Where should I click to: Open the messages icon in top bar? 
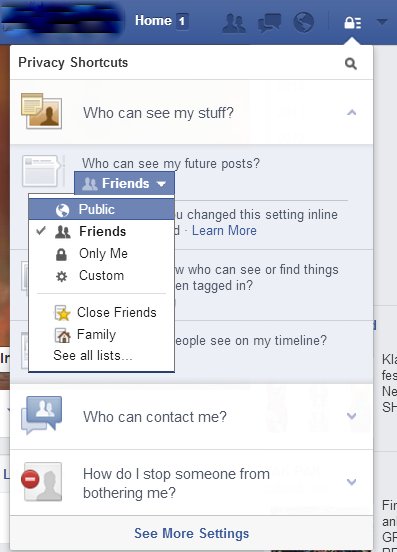(x=269, y=23)
